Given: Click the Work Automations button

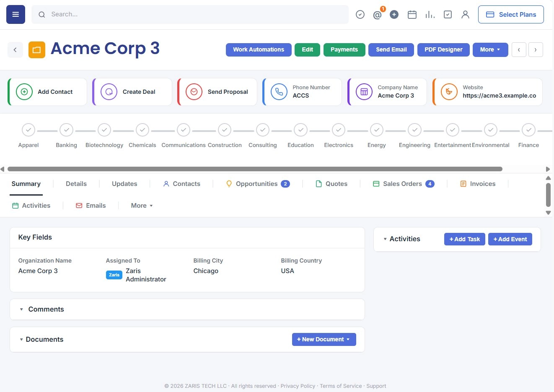Looking at the screenshot, I should 259,49.
